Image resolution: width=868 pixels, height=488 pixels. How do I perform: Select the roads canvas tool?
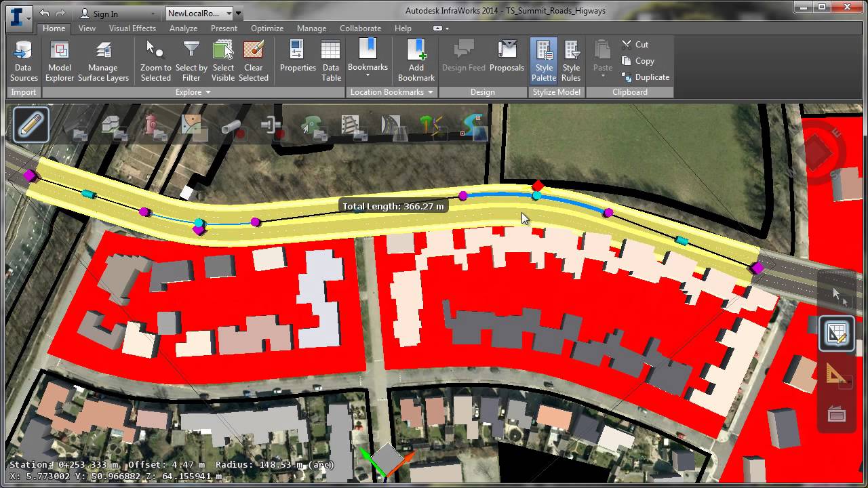click(393, 127)
